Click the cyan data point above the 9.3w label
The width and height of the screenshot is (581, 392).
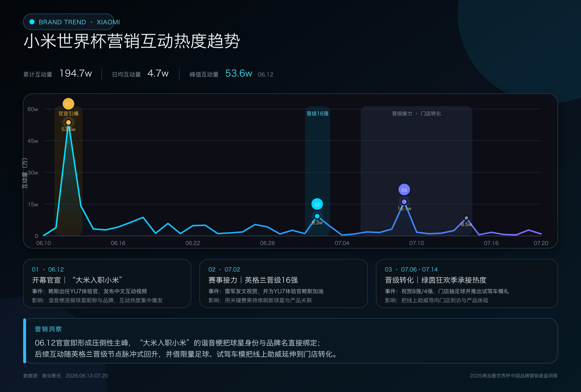[x=317, y=216]
